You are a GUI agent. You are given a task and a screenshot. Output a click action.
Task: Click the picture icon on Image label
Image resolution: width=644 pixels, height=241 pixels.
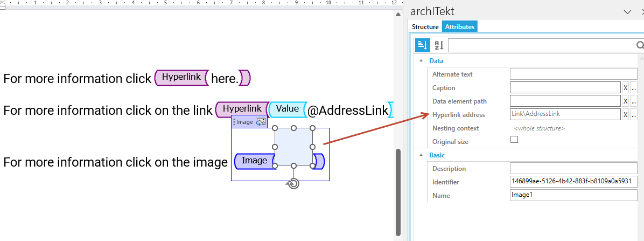pos(261,122)
